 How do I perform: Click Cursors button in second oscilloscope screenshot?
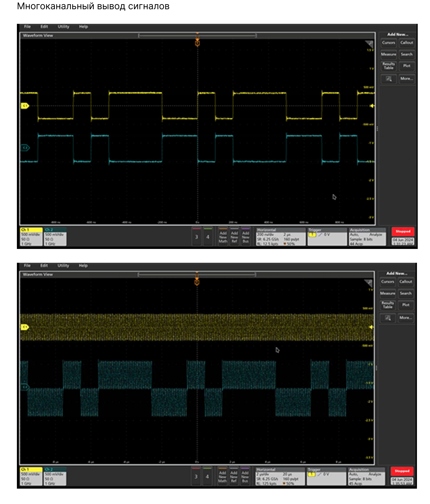point(387,282)
